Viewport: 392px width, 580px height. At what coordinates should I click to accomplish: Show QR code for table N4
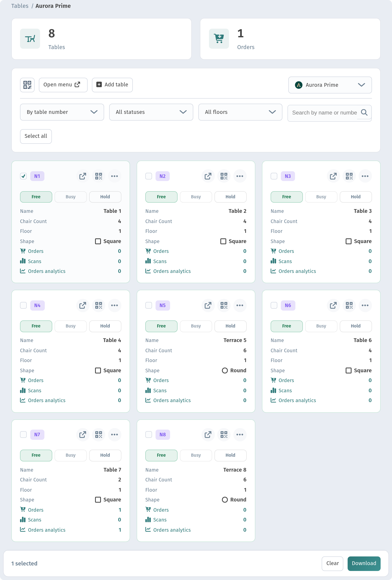[99, 306]
